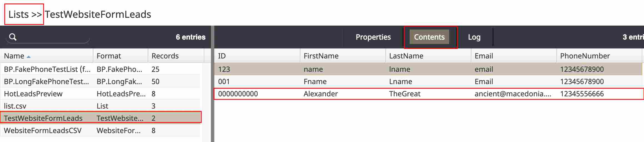Switch to the Contents tab
Image resolution: width=644 pixels, height=142 pixels.
pos(429,37)
